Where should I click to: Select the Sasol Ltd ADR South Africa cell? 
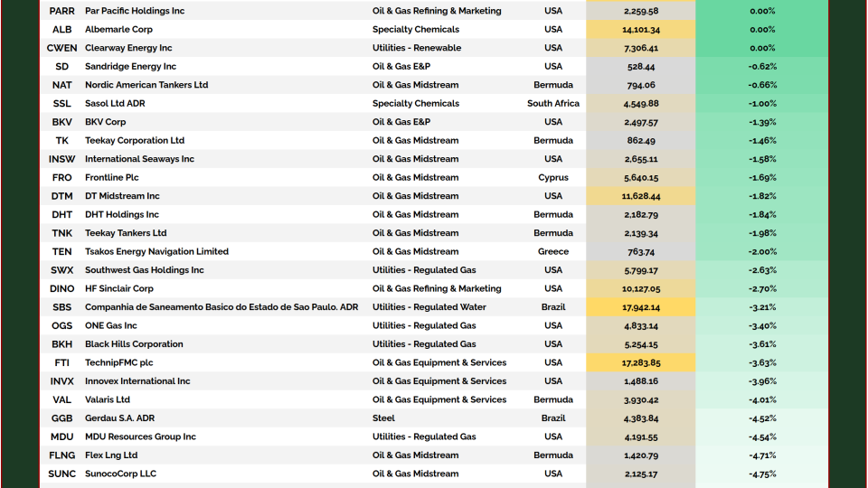(552, 103)
